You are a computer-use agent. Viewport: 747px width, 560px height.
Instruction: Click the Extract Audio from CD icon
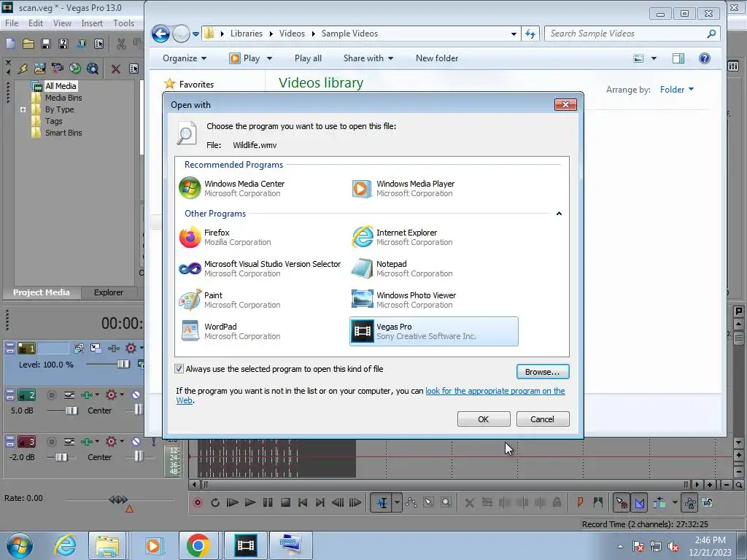(x=75, y=69)
